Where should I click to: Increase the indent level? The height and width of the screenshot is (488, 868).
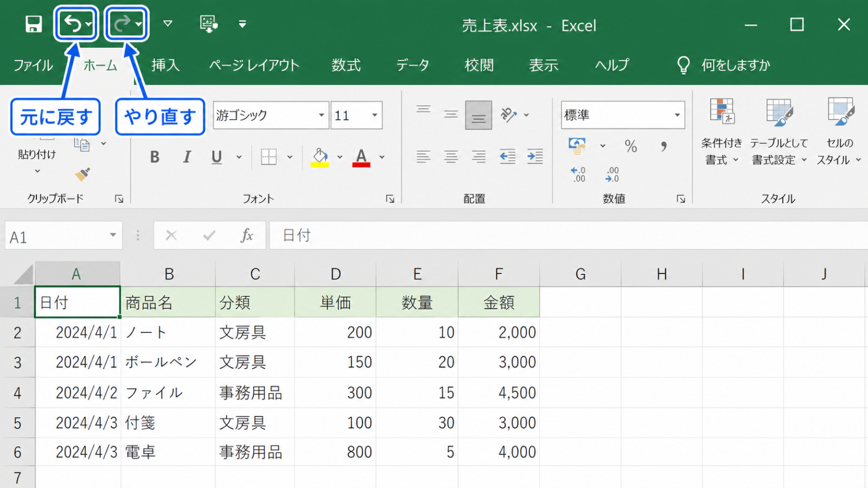pyautogui.click(x=535, y=157)
